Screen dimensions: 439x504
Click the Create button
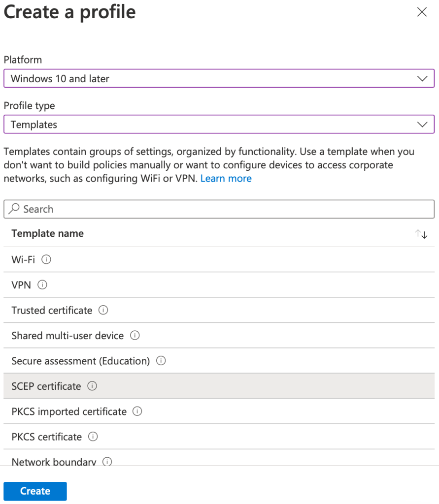coord(35,491)
